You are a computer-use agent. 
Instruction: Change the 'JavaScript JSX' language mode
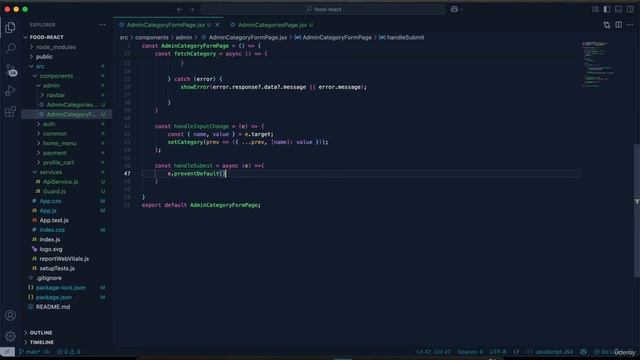coord(554,351)
